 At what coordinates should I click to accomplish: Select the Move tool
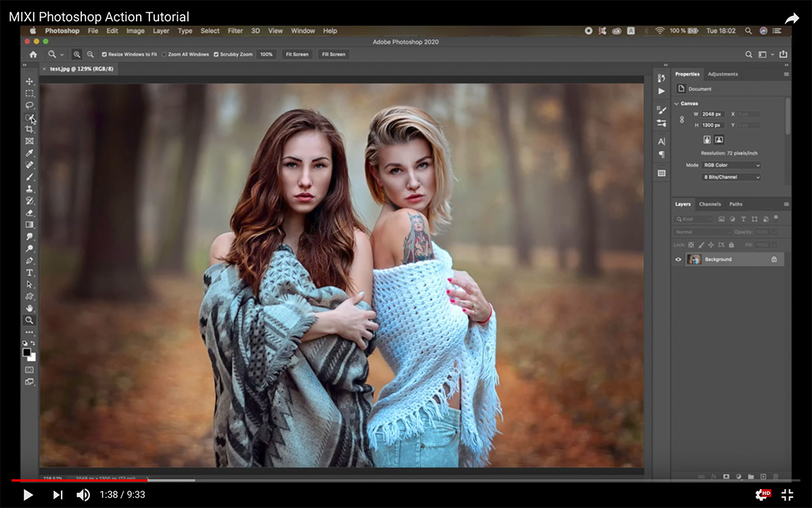point(30,81)
